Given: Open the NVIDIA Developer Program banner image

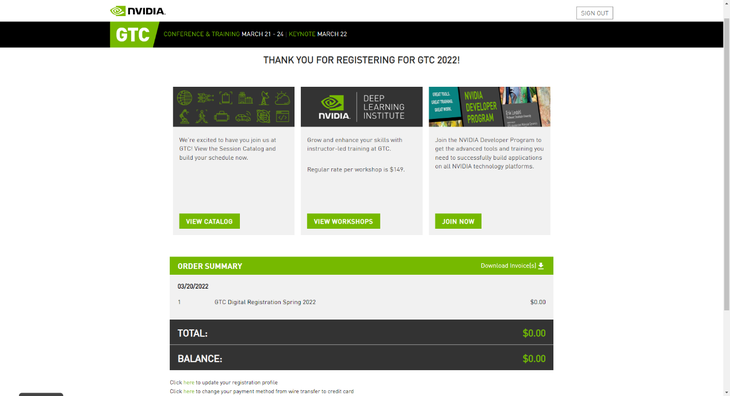Looking at the screenshot, I should 489,107.
